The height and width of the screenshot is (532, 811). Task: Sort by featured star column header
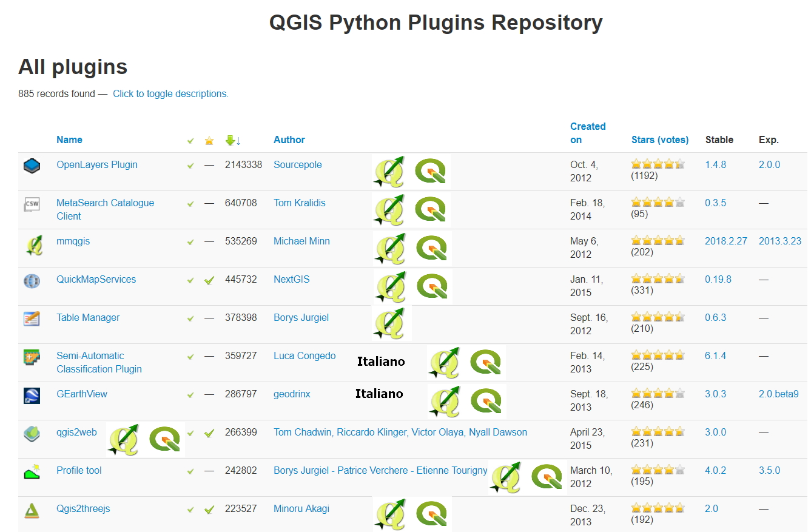point(209,141)
